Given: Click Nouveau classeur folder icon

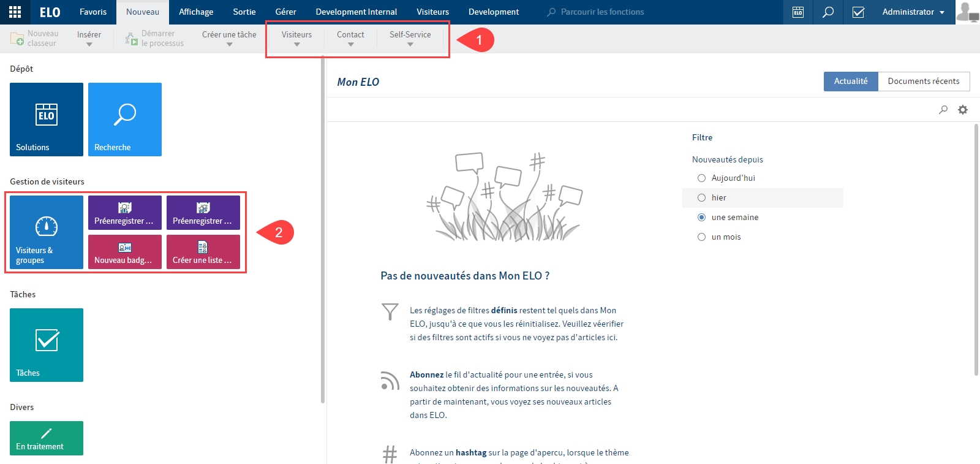Looking at the screenshot, I should tap(17, 39).
